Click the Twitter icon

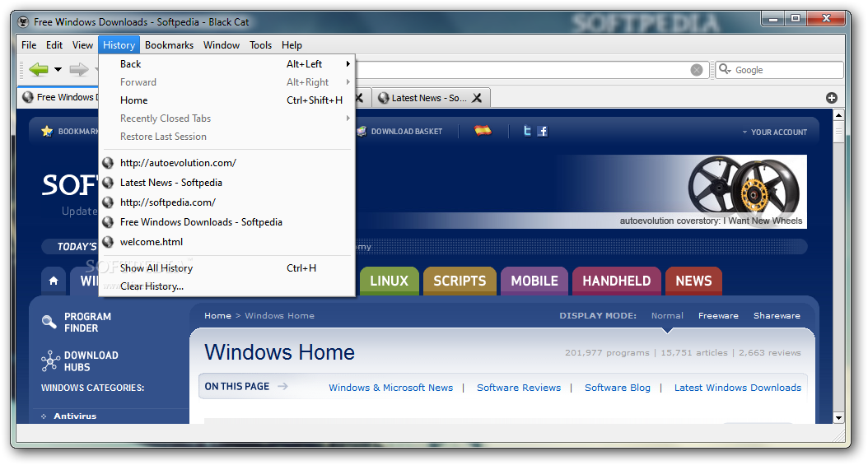coord(527,131)
